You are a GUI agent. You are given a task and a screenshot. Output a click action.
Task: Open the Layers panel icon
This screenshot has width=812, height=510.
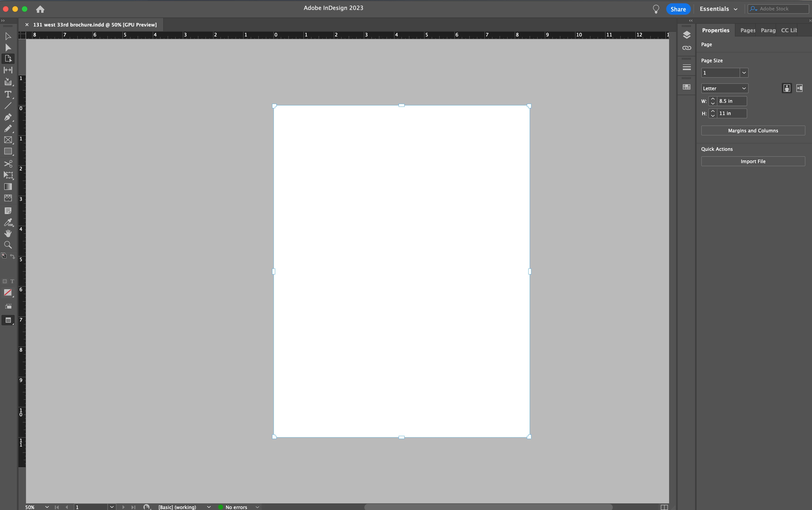(686, 35)
